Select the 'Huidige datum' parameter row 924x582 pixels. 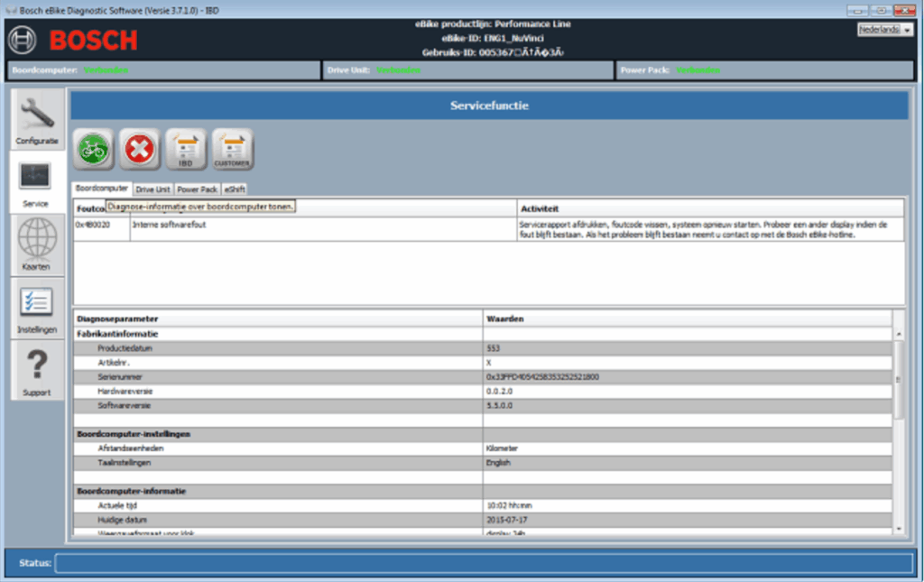(483, 520)
